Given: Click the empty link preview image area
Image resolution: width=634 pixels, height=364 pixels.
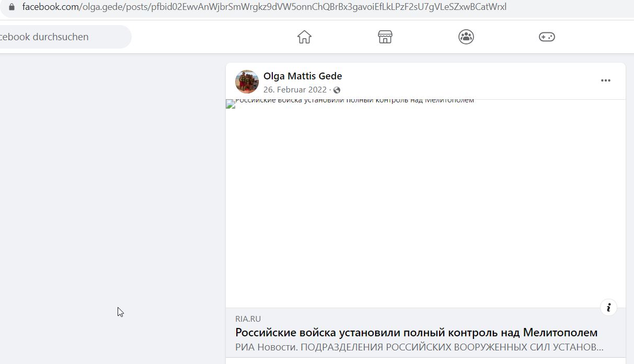Looking at the screenshot, I should pyautogui.click(x=425, y=204).
